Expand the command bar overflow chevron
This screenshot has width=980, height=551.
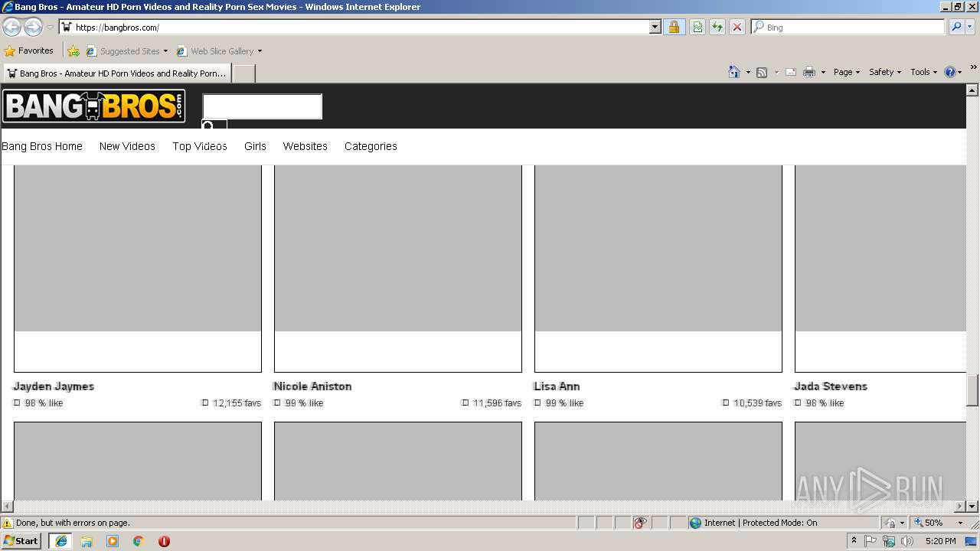[x=973, y=68]
